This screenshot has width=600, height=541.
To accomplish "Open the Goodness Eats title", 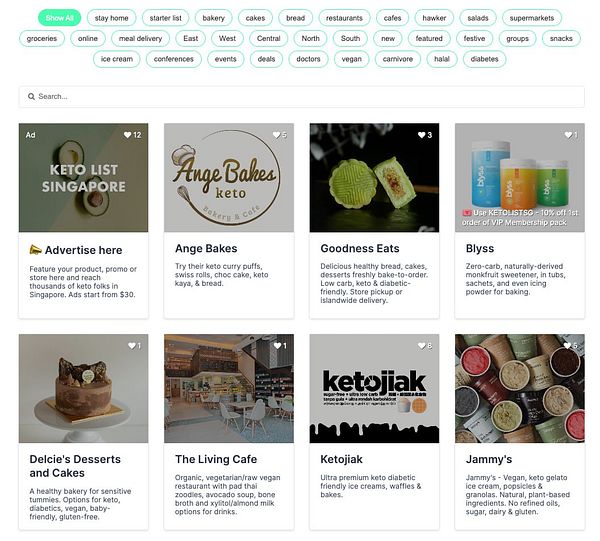I will coord(360,249).
